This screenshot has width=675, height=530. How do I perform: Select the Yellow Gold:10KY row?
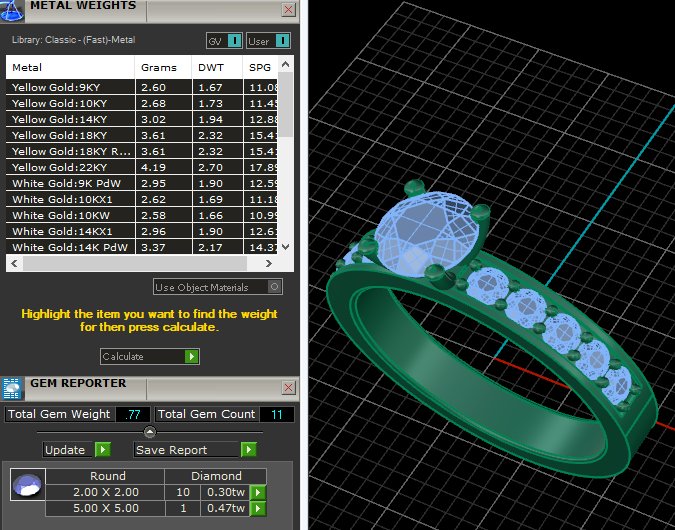coord(142,103)
